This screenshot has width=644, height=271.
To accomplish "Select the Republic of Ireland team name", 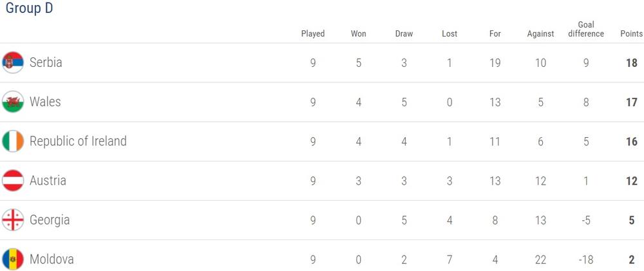I will 78,141.
